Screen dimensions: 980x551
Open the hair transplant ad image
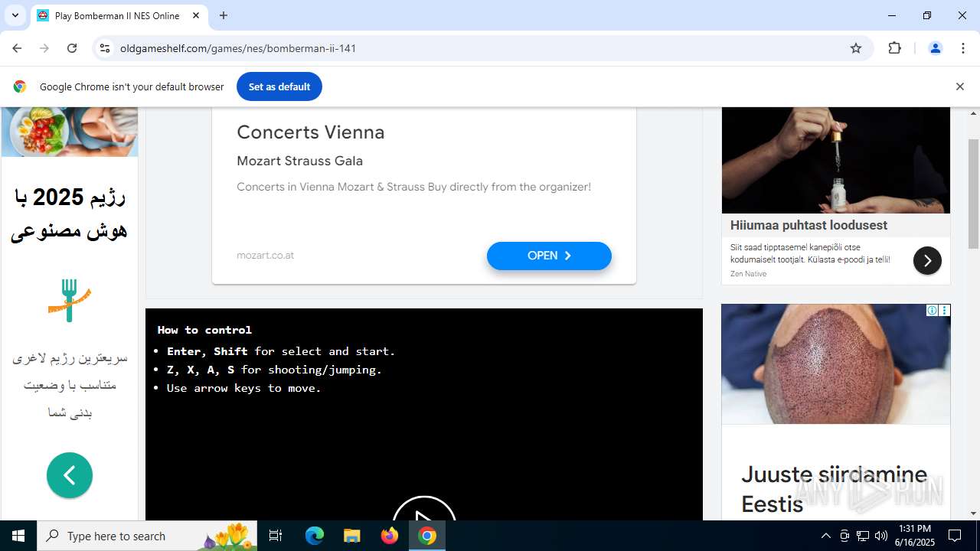[x=836, y=364]
